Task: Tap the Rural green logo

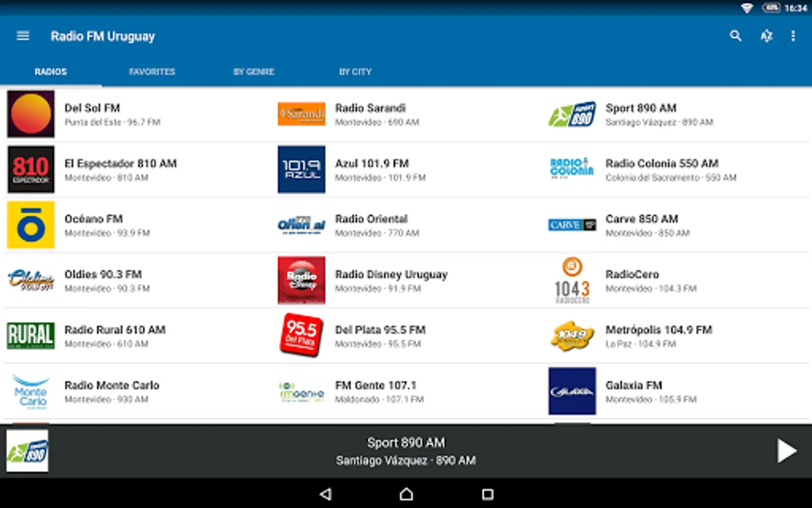Action: [x=31, y=335]
